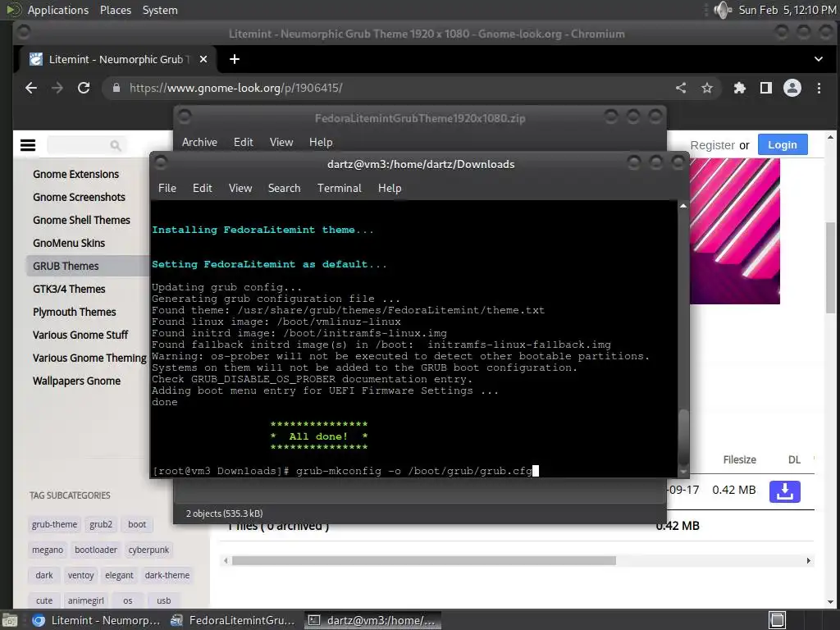The width and height of the screenshot is (840, 630).
Task: Toggle Chromium side panel icon
Action: click(766, 88)
